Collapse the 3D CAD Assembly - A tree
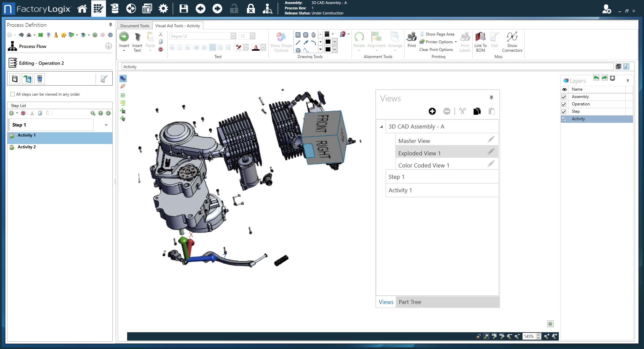 (x=381, y=127)
